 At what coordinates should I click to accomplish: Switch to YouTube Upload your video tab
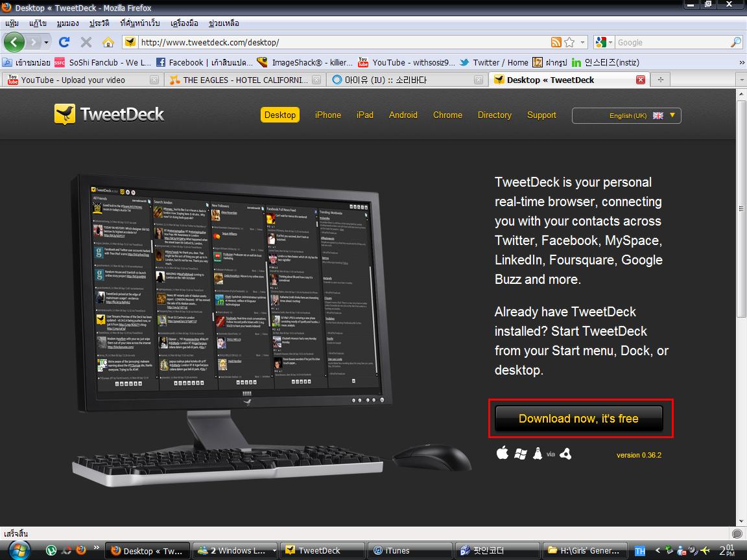[81, 80]
